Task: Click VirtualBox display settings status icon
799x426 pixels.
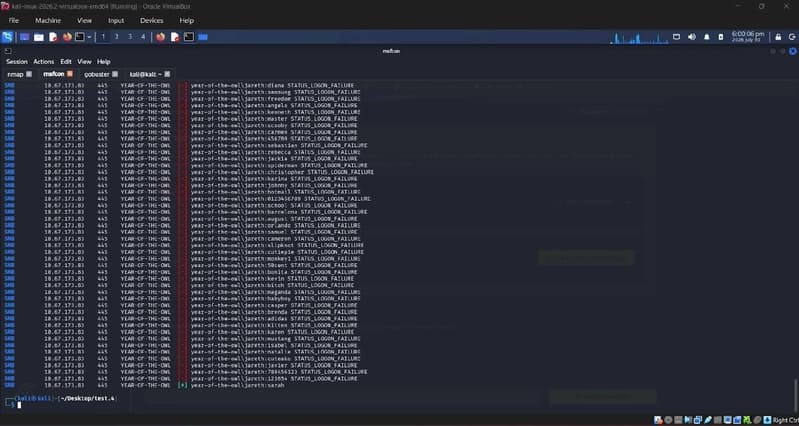Action: (x=728, y=420)
